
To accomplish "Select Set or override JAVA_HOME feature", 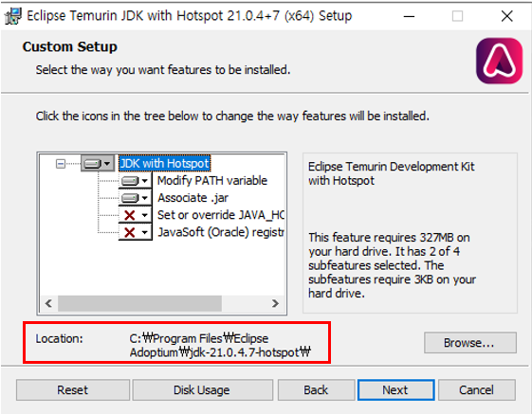I will tap(221, 215).
